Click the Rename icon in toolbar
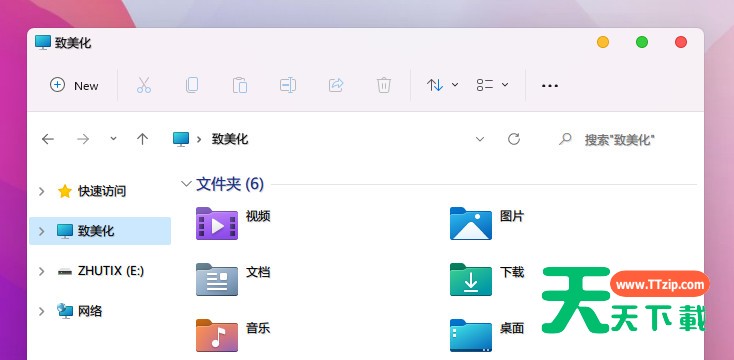Viewport: 734px width, 360px height. pos(288,85)
